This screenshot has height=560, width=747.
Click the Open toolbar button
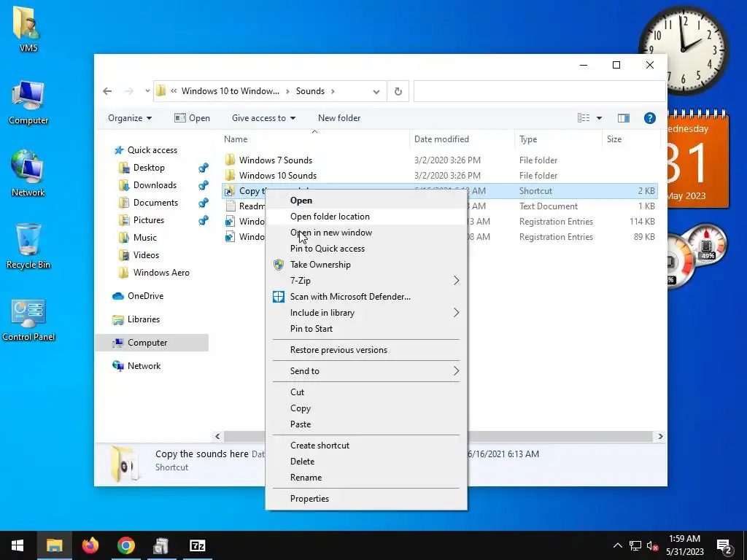pos(192,118)
